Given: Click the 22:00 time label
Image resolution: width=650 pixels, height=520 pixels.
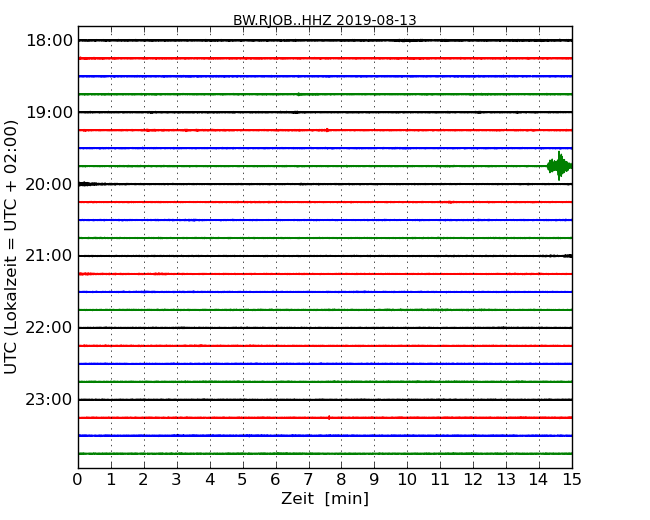Looking at the screenshot, I should coord(49,328).
